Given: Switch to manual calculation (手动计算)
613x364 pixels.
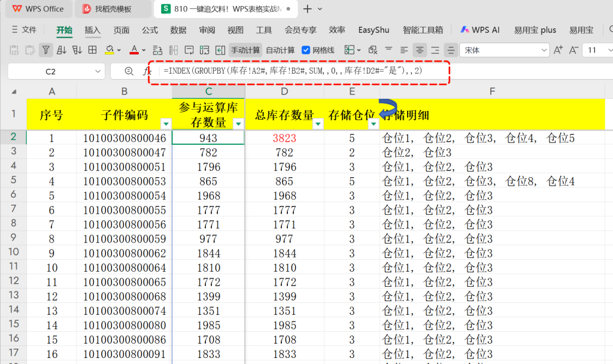Looking at the screenshot, I should pos(245,50).
